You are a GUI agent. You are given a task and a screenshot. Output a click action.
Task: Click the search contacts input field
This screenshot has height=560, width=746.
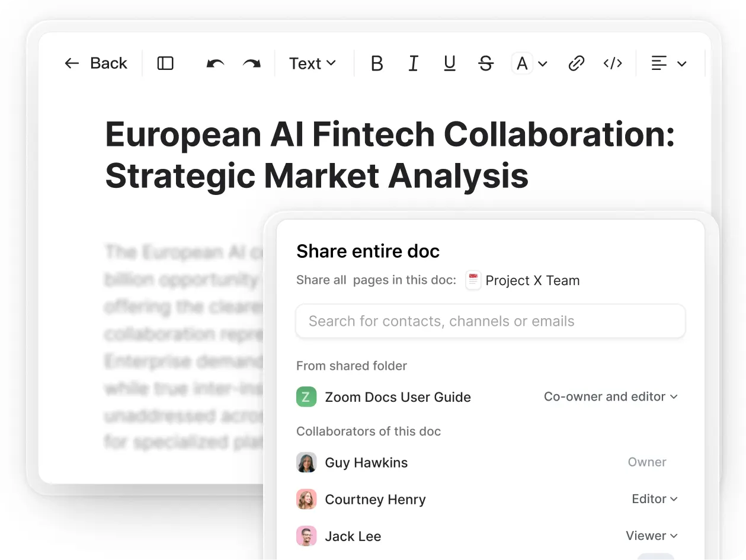tap(491, 321)
